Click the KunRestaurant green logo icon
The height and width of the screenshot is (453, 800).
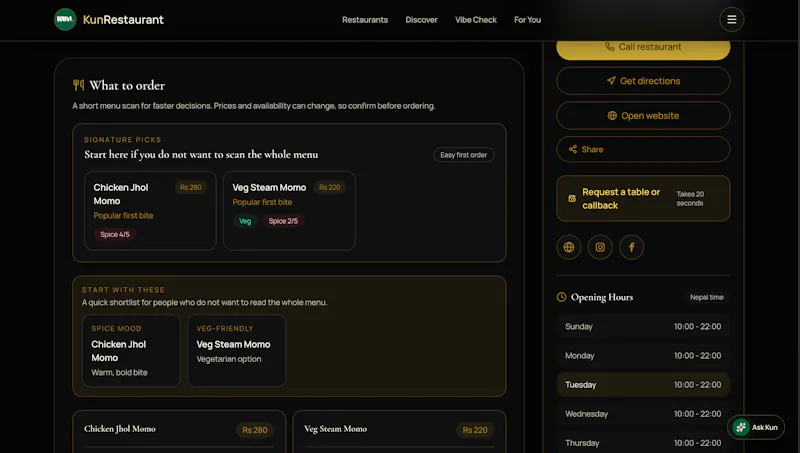click(x=65, y=19)
